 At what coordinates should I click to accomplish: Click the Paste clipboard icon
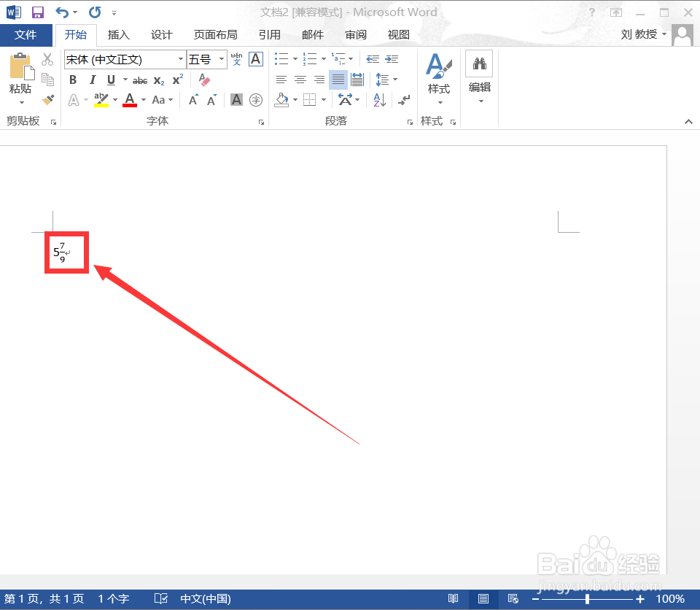(21, 66)
